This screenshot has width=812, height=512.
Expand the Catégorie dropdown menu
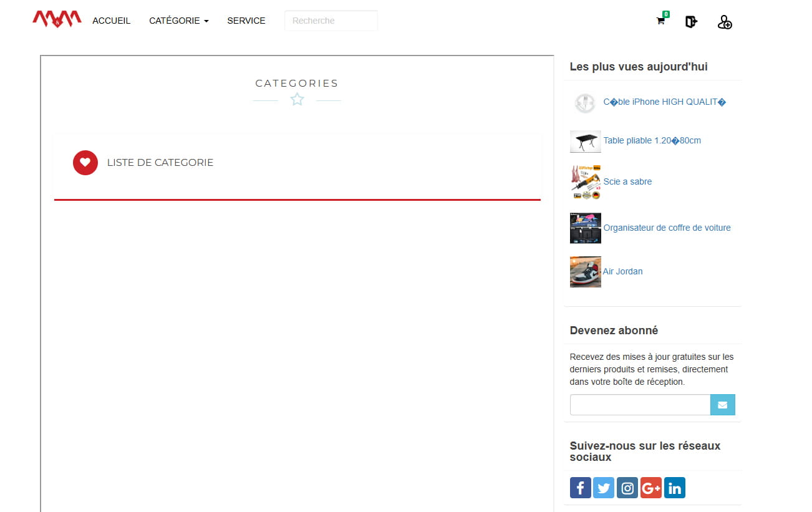[178, 21]
